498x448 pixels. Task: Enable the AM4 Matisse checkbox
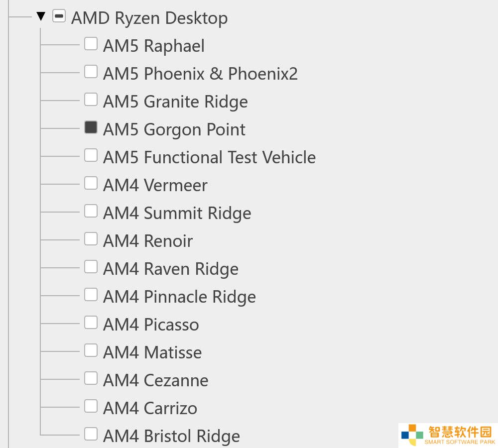tap(91, 350)
